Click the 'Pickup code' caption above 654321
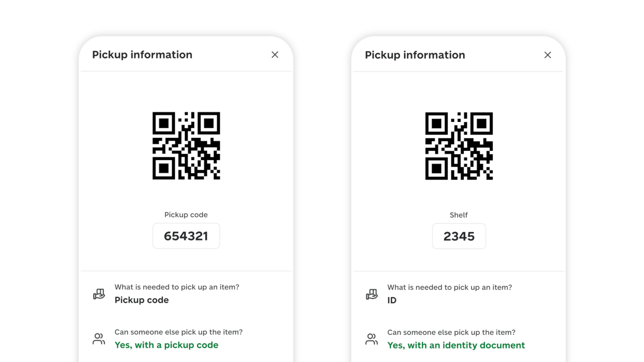 186,214
